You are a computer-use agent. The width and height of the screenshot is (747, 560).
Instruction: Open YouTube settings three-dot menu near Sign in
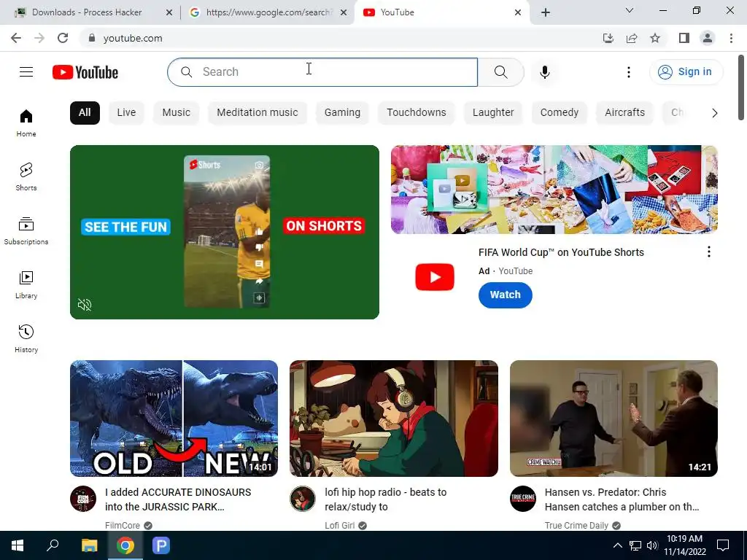pyautogui.click(x=629, y=72)
